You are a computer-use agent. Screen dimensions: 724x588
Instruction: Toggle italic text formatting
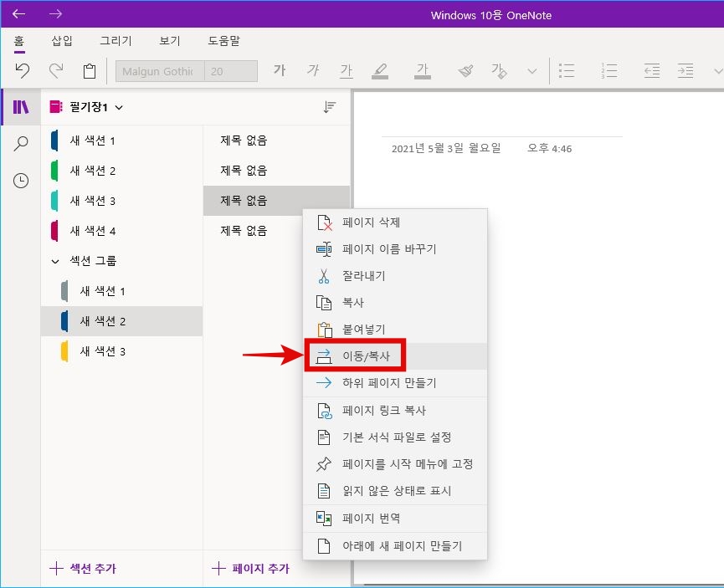click(313, 70)
